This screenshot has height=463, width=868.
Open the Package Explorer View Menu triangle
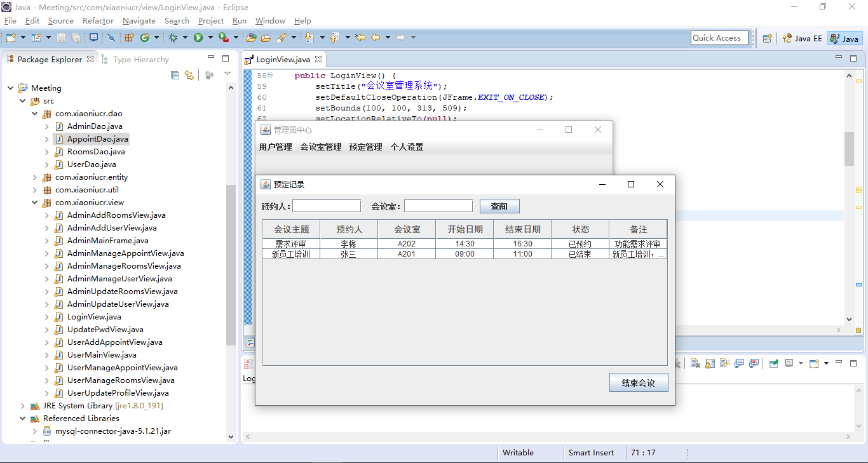[x=227, y=74]
